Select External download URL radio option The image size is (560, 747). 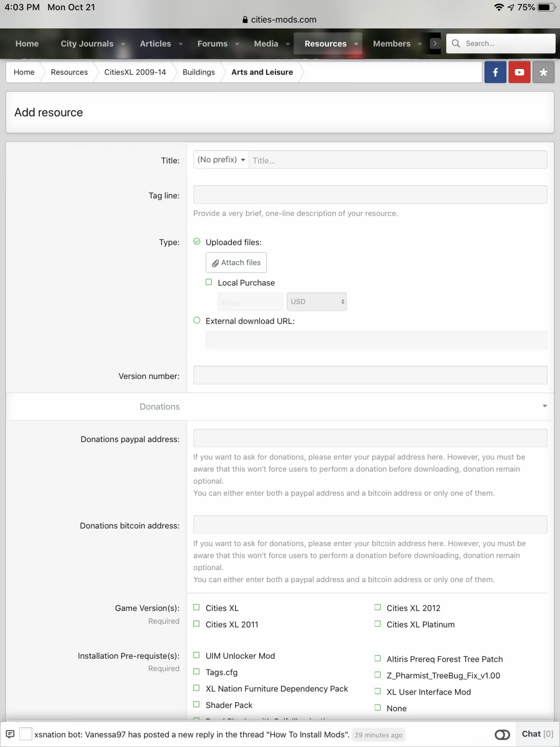197,320
